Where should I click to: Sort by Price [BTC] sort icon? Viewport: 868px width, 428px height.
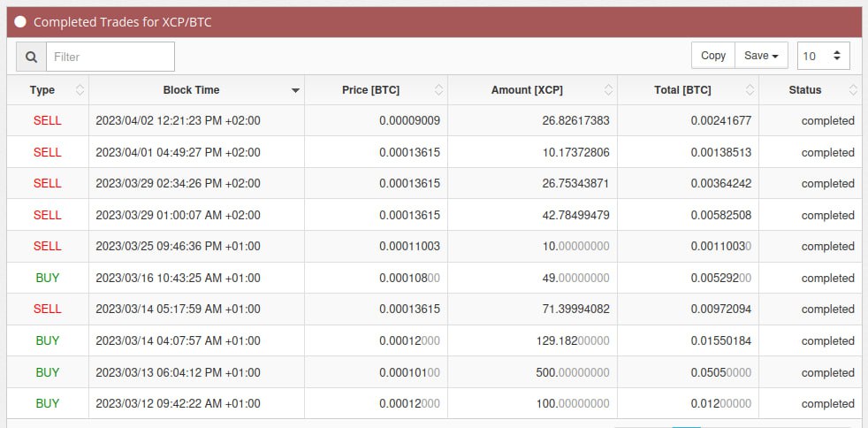click(439, 89)
